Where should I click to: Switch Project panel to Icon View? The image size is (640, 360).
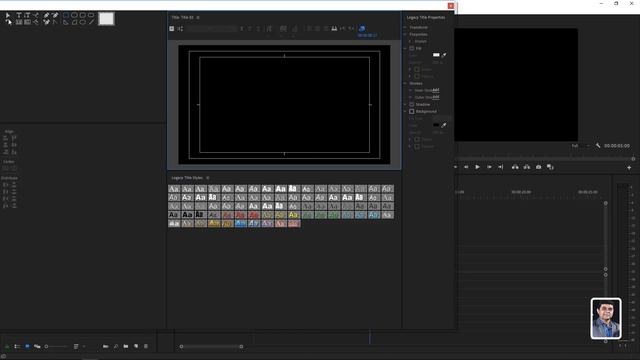coord(27,347)
